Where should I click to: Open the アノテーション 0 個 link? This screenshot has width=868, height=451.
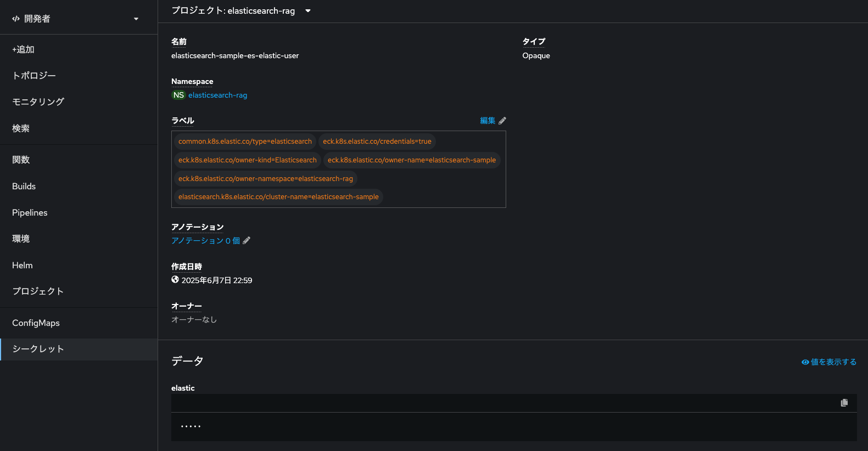click(x=205, y=240)
